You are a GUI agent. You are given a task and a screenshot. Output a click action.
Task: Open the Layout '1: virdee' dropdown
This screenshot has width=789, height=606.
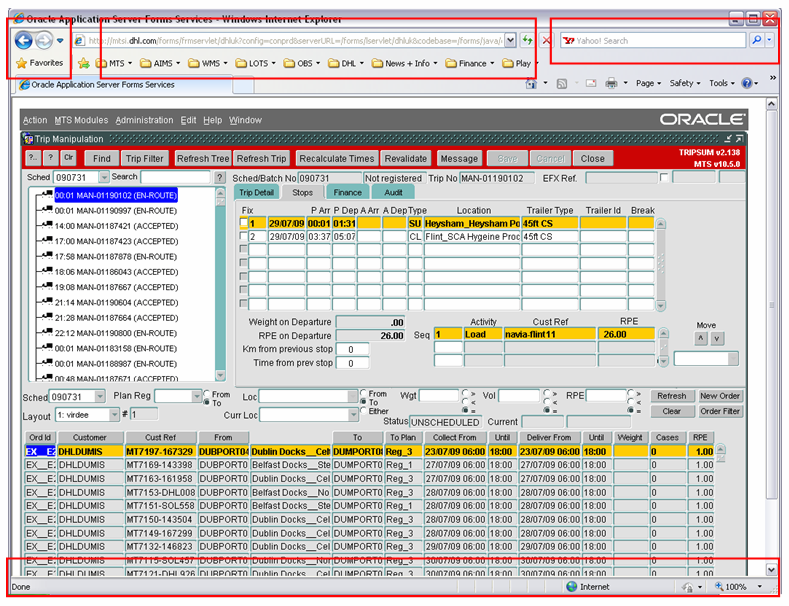[x=115, y=415]
